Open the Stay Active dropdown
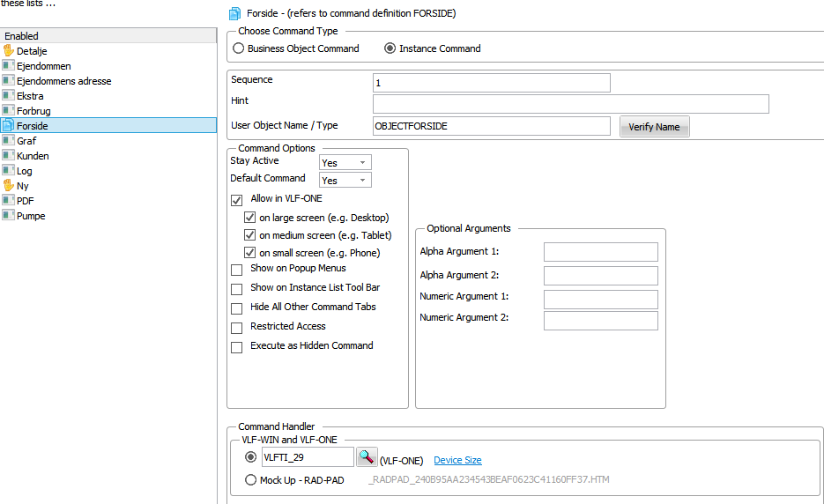The height and width of the screenshot is (504, 824). pos(345,162)
